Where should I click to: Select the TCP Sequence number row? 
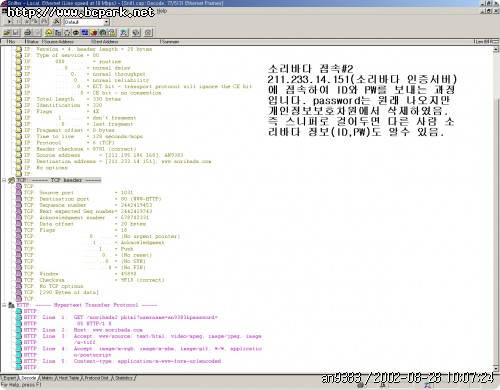pyautogui.click(x=88, y=205)
